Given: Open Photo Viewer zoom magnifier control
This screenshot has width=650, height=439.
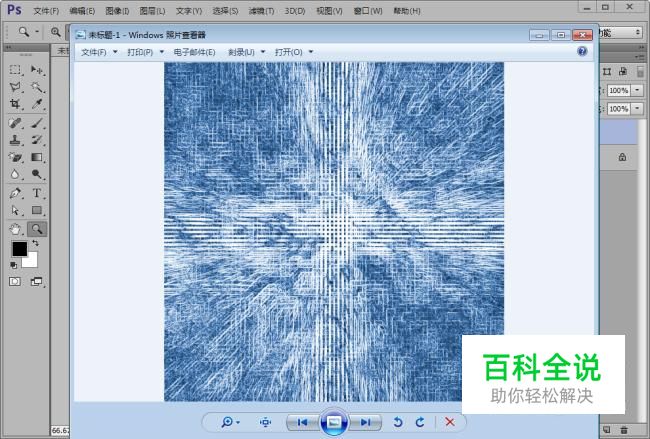Looking at the screenshot, I should pyautogui.click(x=230, y=422).
